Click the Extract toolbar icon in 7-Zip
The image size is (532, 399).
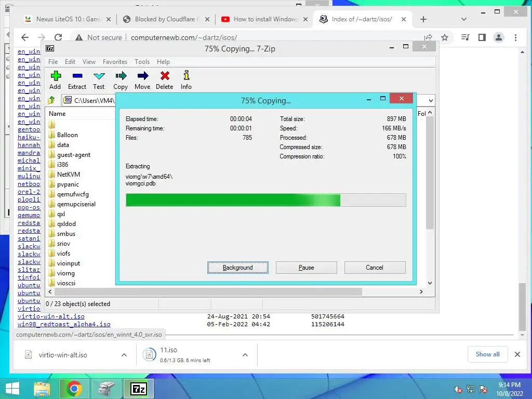77,76
